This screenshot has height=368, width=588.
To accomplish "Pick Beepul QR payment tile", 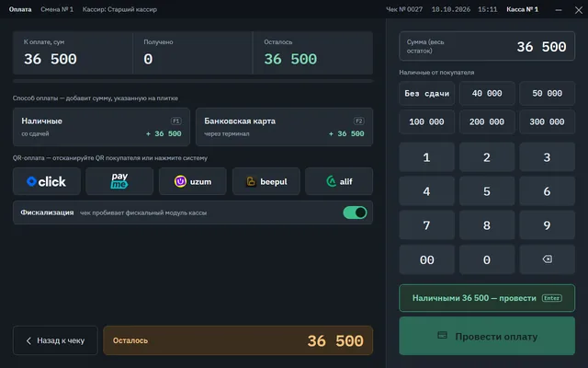I will pos(266,181).
